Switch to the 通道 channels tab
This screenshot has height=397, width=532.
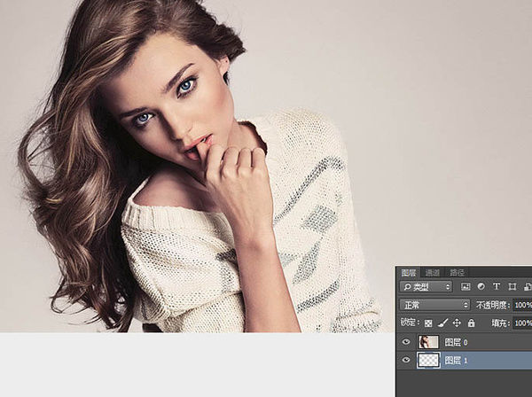click(433, 273)
